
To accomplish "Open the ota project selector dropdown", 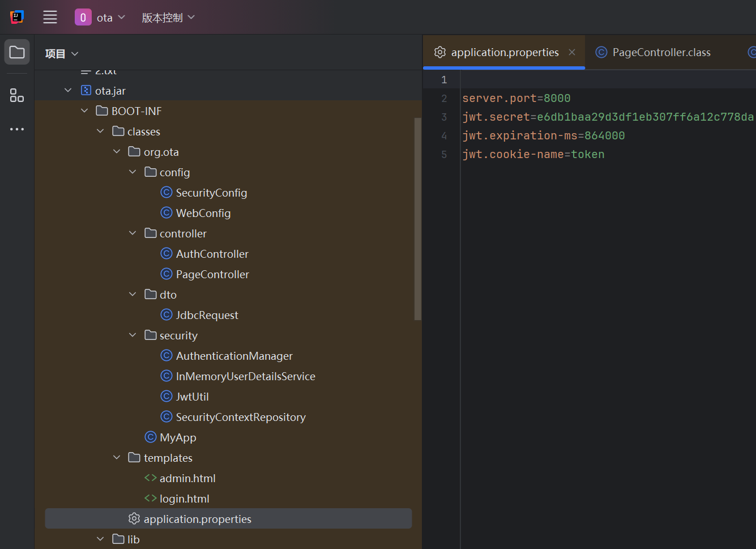I will tap(100, 18).
